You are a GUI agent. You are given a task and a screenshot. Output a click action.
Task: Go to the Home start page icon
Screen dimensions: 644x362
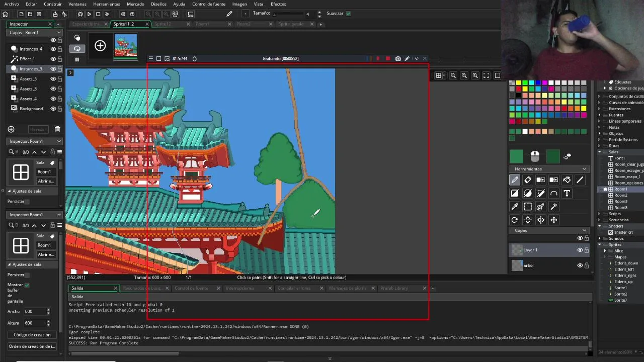(5, 14)
